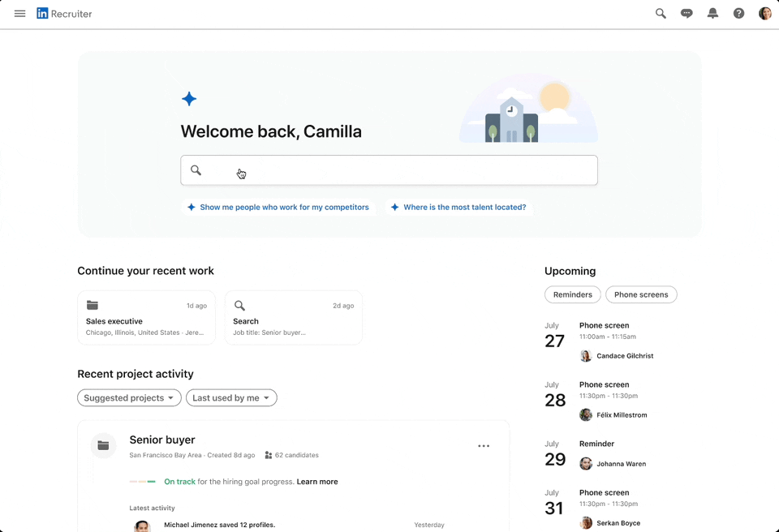Click the name Johanna Waren

(x=621, y=463)
